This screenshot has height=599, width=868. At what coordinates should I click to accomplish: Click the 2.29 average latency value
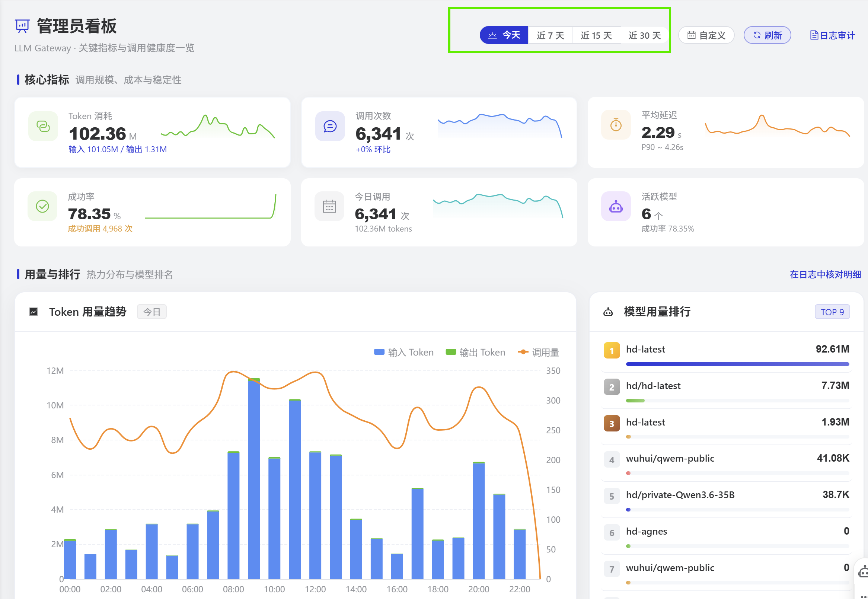coord(658,132)
